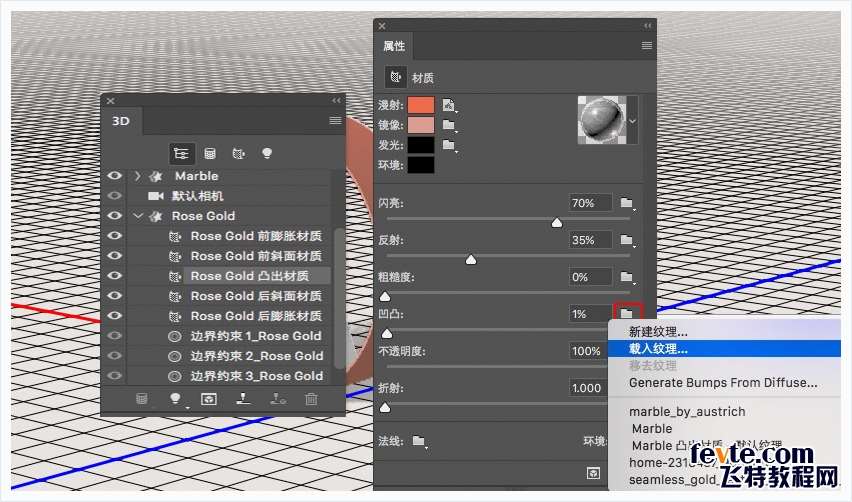Open roughness (粗糙度) texture folder icon
The image size is (852, 502).
click(627, 277)
